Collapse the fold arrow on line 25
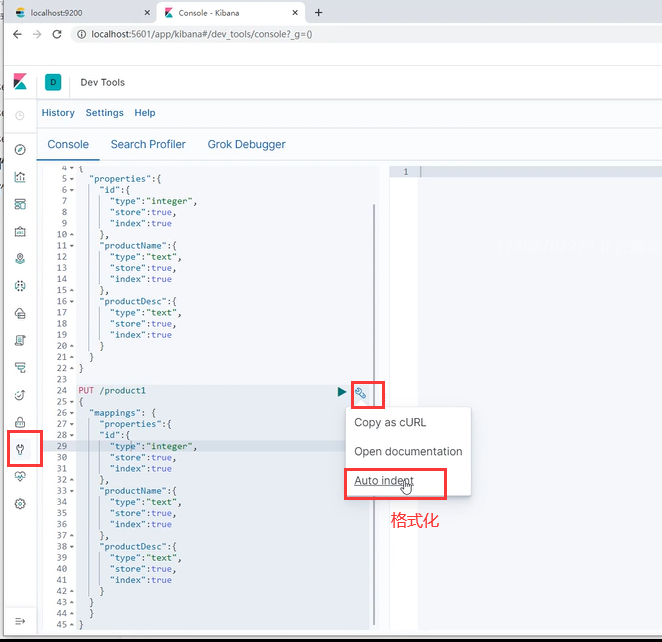 click(72, 402)
